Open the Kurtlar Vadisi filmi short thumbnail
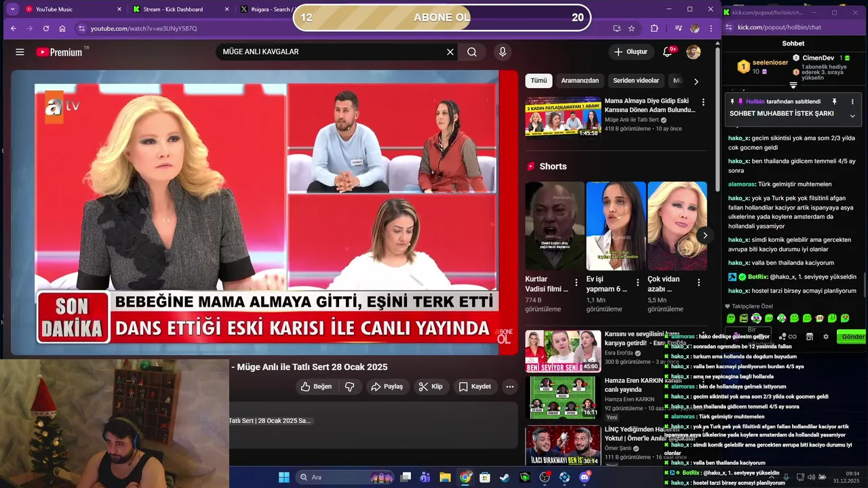Image resolution: width=868 pixels, height=488 pixels. point(554,226)
